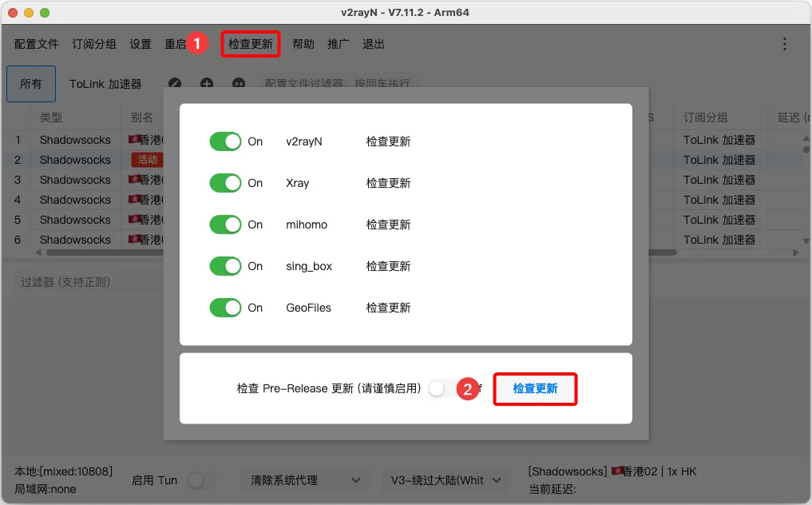Open the V3-绕过大陆 routing dropdown
The image size is (812, 505).
446,480
